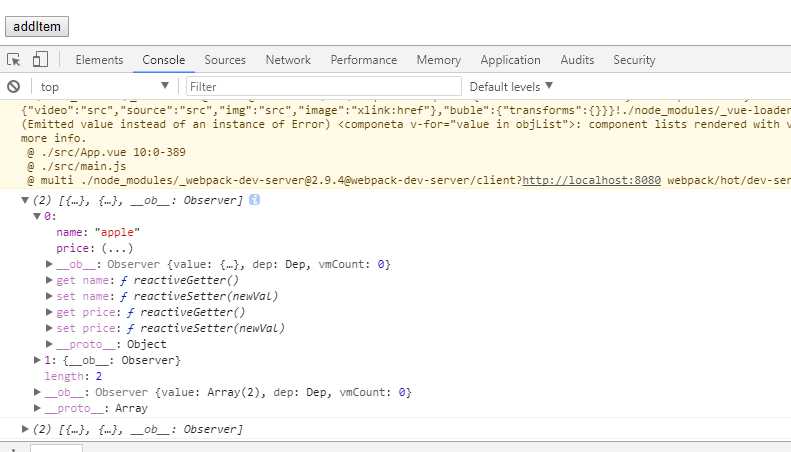The width and height of the screenshot is (791, 452).
Task: Switch to the Performance tab
Action: coord(364,60)
